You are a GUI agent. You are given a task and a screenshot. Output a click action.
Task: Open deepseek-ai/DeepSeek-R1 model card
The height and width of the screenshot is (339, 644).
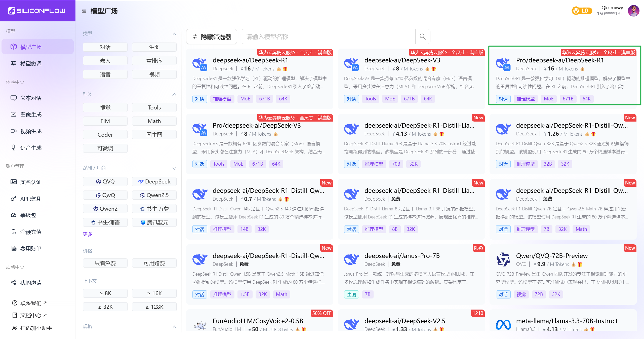click(260, 79)
